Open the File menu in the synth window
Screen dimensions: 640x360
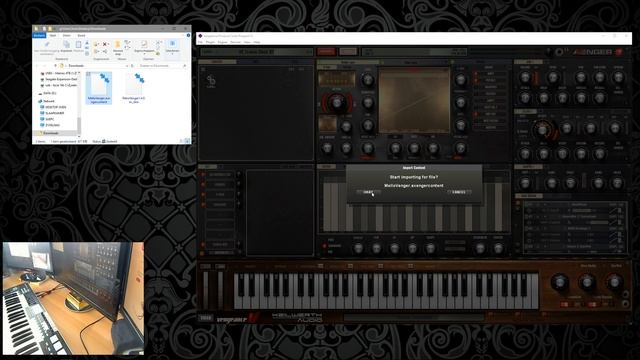click(x=200, y=42)
